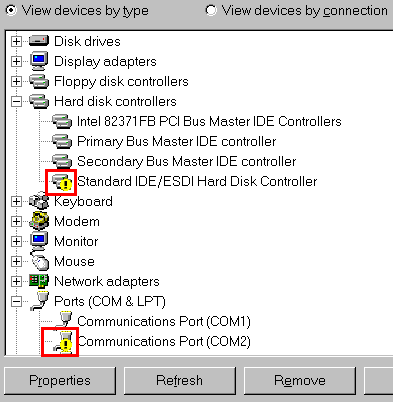The image size is (393, 402).
Task: Select Communications Port (COM1) entry
Action: [x=164, y=322]
